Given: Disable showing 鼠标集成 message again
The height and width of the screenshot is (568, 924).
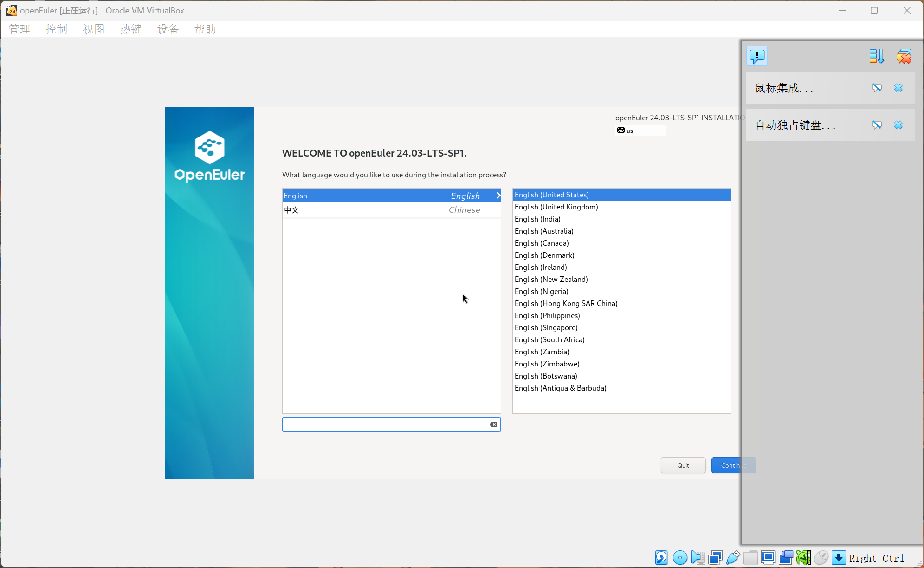Looking at the screenshot, I should point(877,88).
